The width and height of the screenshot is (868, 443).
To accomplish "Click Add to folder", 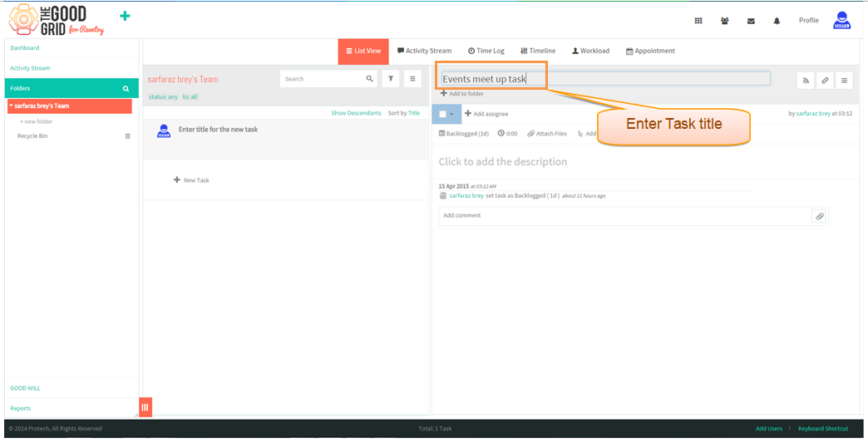I will (x=462, y=93).
